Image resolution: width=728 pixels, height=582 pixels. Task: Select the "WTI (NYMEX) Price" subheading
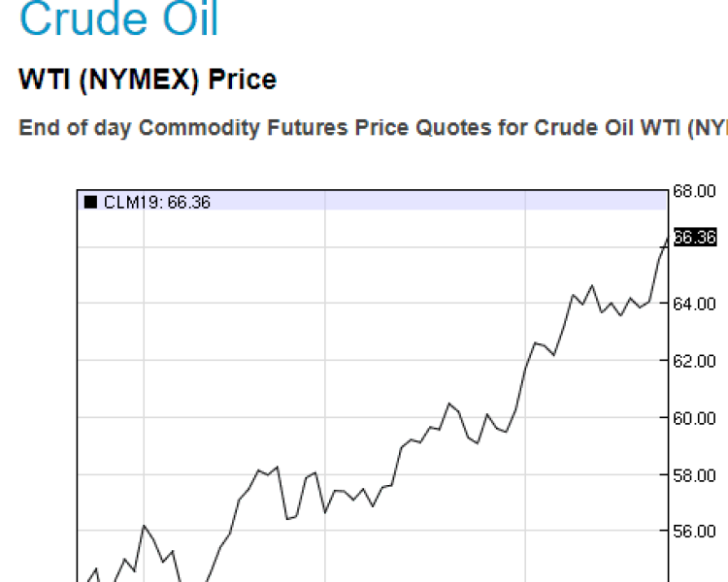click(x=148, y=80)
